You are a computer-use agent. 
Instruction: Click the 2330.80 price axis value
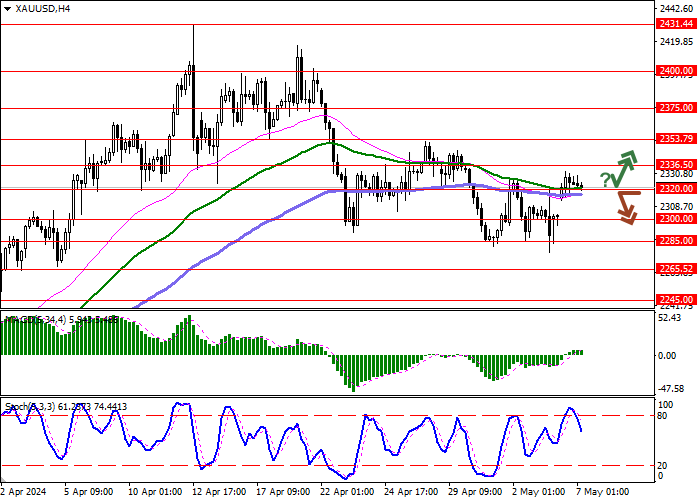point(676,174)
